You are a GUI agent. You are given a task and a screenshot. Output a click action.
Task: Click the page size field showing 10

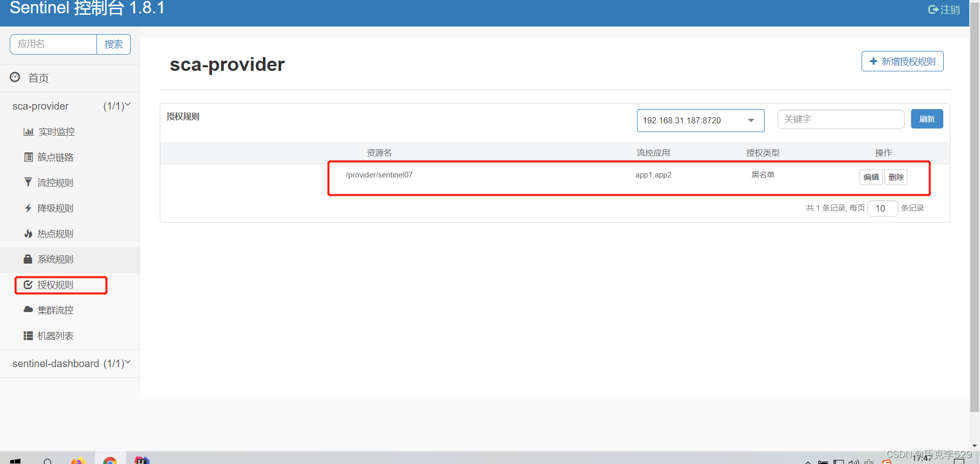click(x=883, y=208)
